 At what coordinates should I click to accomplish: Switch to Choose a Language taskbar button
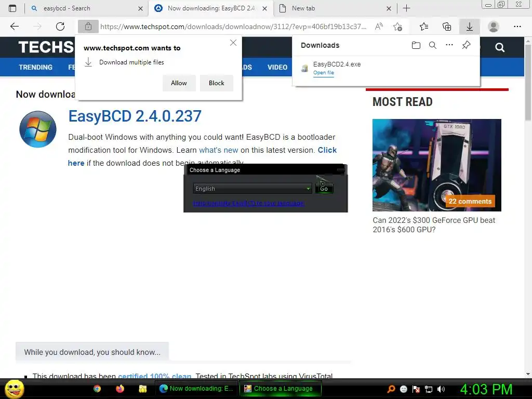(280, 389)
